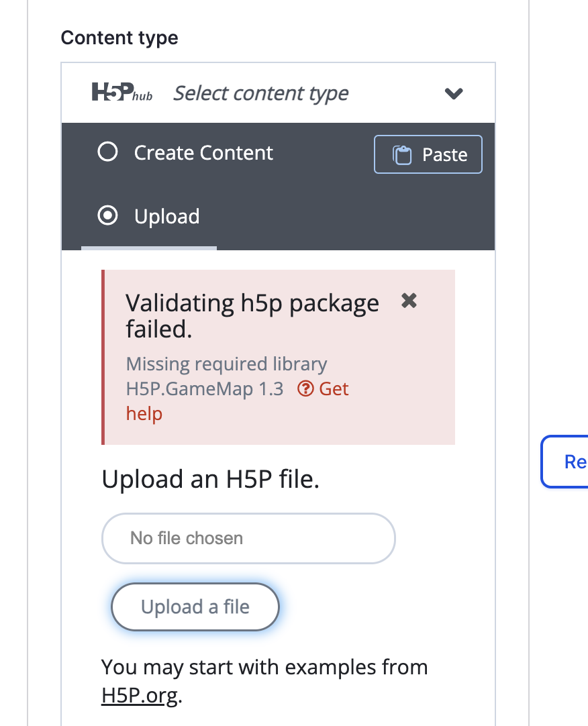Dismiss the validation error with the X icon
Viewport: 588px width, 726px height.
[x=409, y=301]
